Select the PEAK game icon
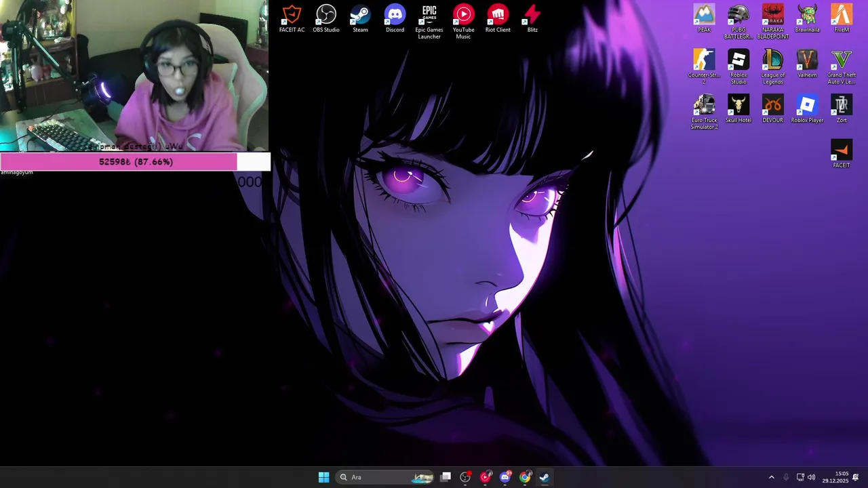The image size is (868, 488). [704, 19]
